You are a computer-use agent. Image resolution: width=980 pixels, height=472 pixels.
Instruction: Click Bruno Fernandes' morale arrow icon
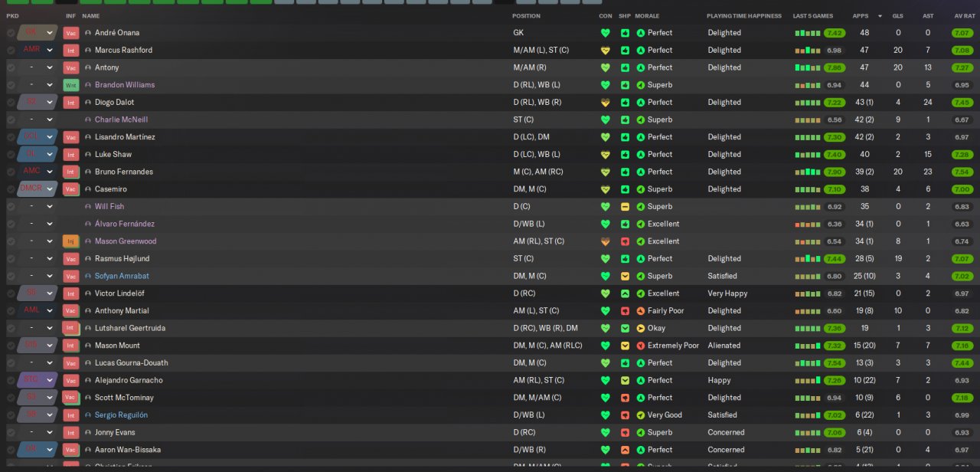tap(641, 172)
